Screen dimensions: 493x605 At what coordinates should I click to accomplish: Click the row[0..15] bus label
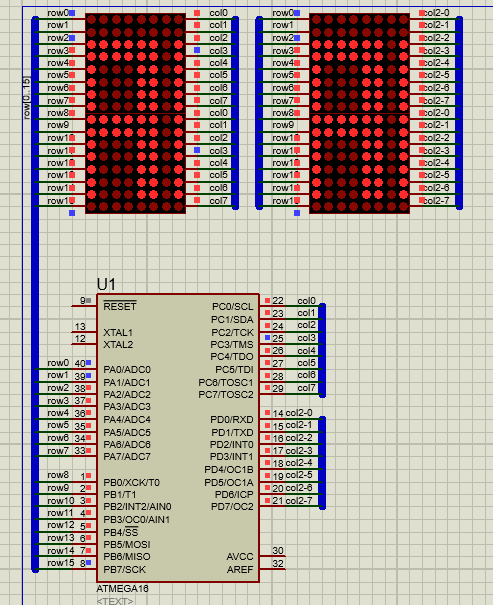(26, 98)
